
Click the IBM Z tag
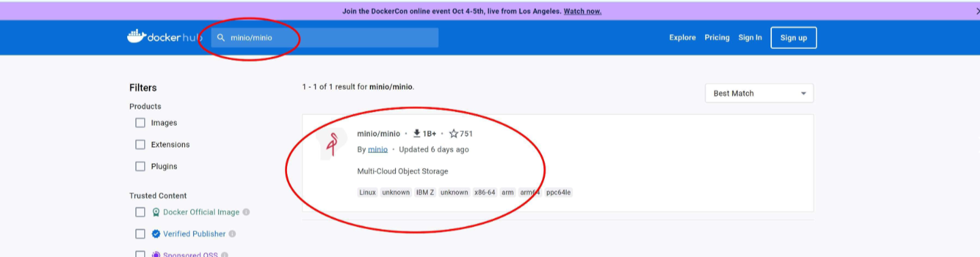pos(425,192)
